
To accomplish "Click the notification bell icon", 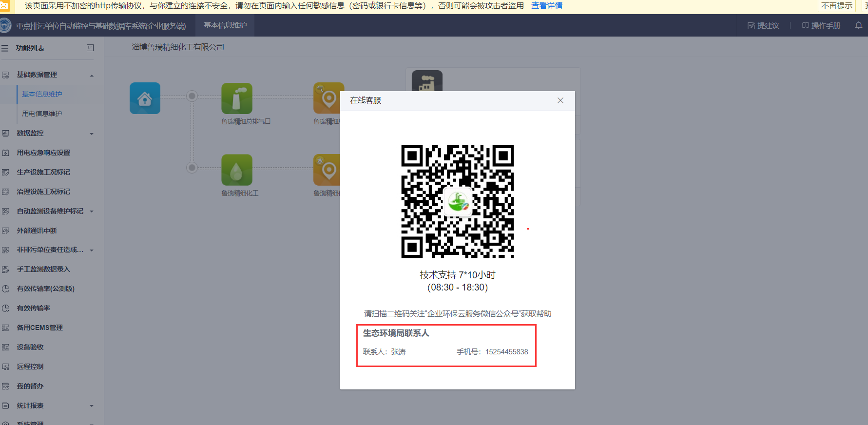I will pos(859,25).
